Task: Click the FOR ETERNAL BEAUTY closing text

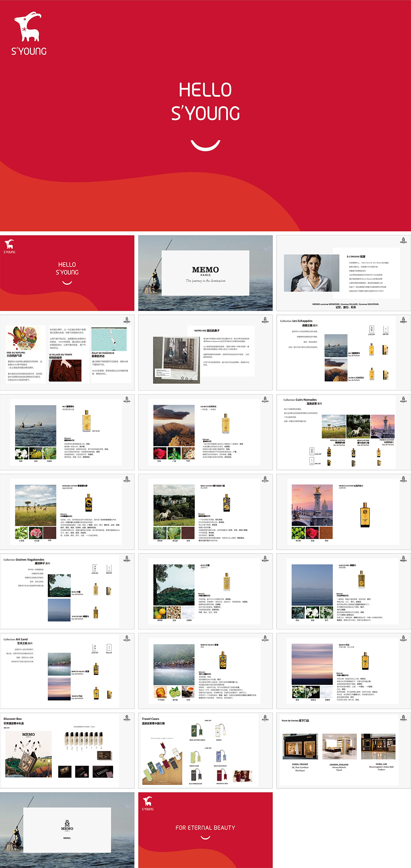Action: click(x=205, y=828)
